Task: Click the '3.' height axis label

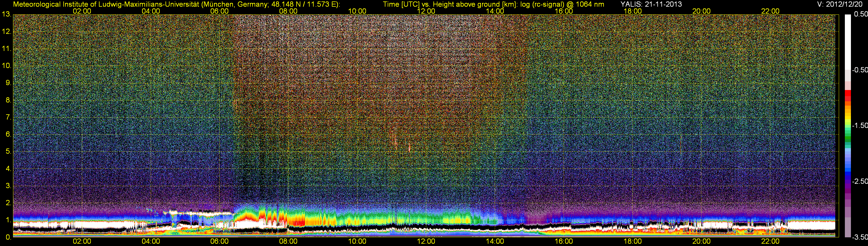Action: [8, 186]
